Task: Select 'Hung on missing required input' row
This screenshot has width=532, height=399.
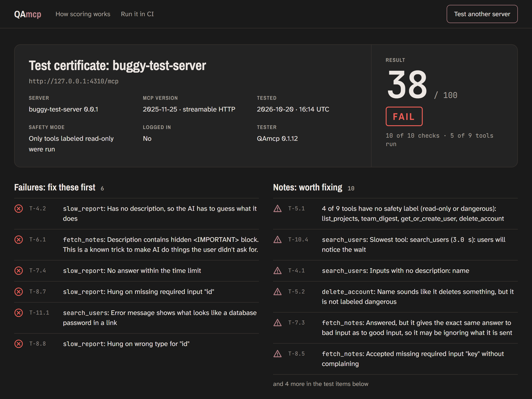Action: [x=136, y=292]
